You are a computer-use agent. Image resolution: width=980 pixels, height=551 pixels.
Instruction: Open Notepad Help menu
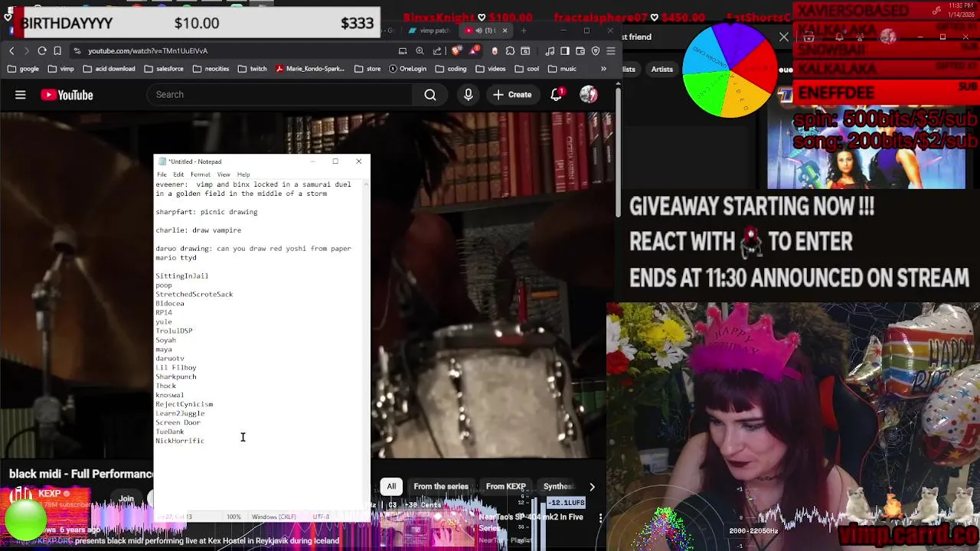coord(243,174)
